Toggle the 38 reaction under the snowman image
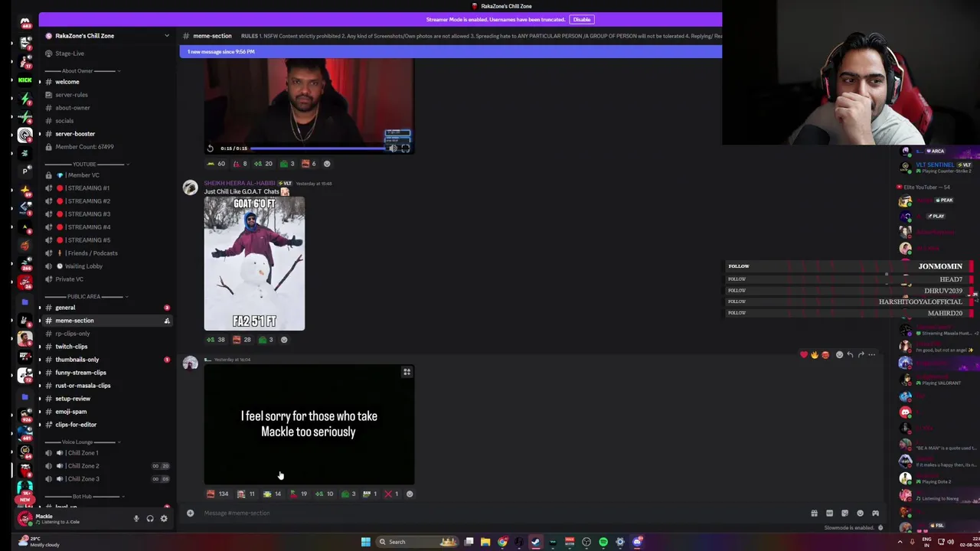 point(215,340)
